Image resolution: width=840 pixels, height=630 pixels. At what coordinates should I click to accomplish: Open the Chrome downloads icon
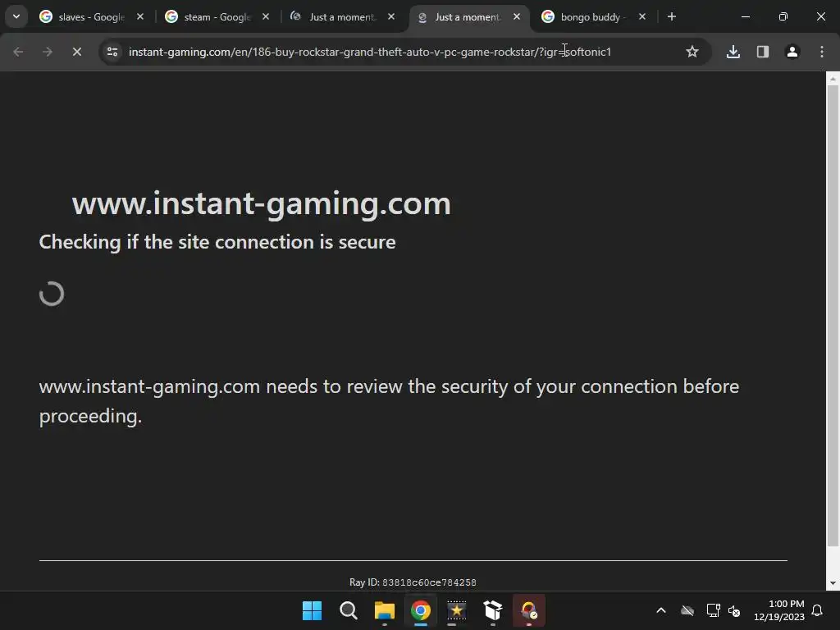[733, 52]
